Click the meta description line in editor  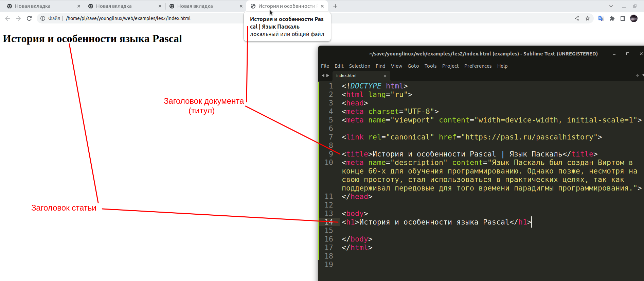coord(492,175)
